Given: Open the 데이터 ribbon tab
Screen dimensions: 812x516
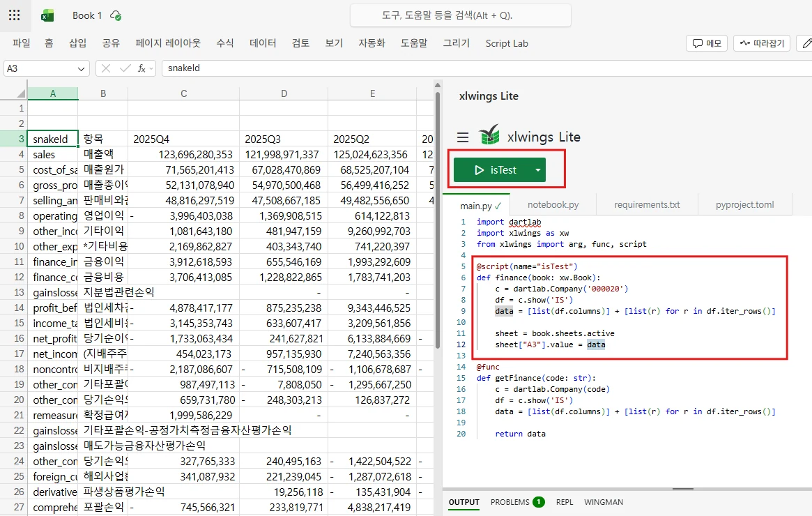Looking at the screenshot, I should tap(261, 43).
